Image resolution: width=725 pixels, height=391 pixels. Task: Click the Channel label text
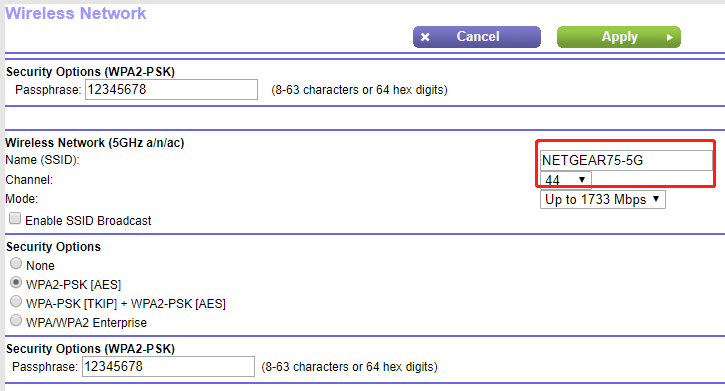pyautogui.click(x=29, y=180)
